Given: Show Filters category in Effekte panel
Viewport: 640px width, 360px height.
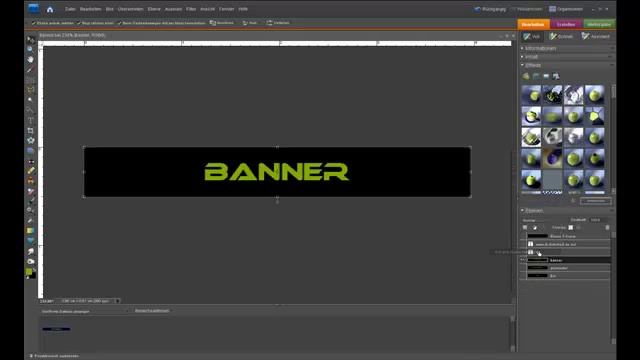Looking at the screenshot, I should (526, 76).
